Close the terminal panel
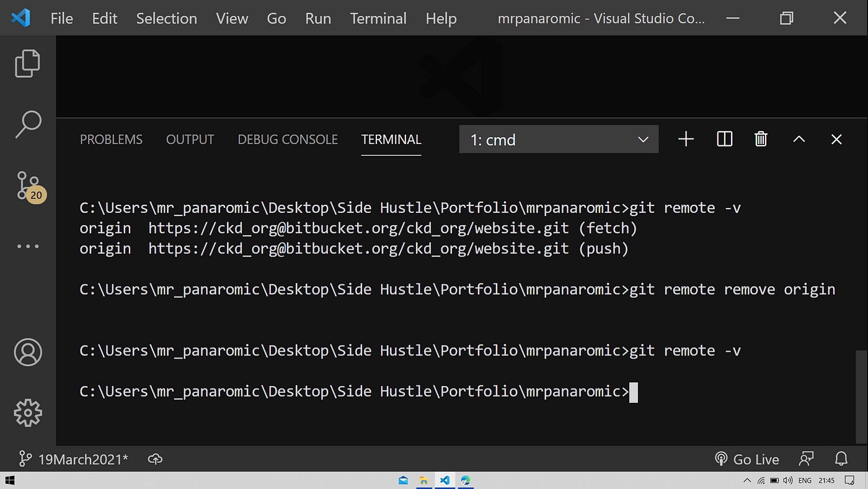This screenshot has height=489, width=868. (836, 140)
